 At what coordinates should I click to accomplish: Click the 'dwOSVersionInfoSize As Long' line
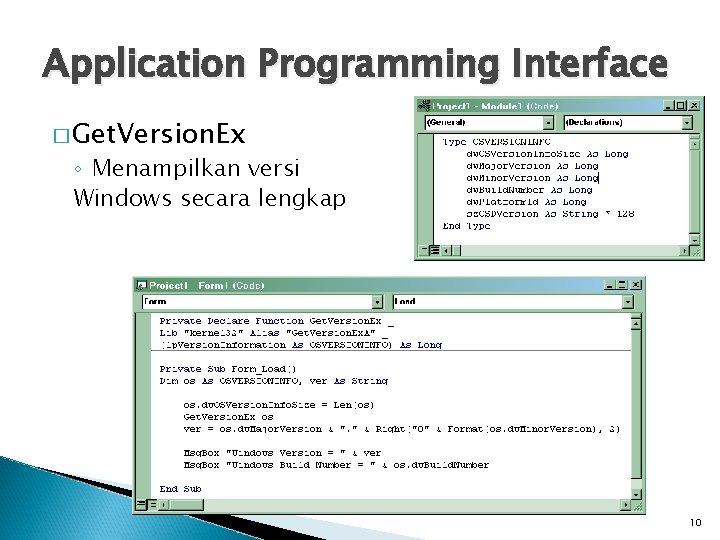547,154
